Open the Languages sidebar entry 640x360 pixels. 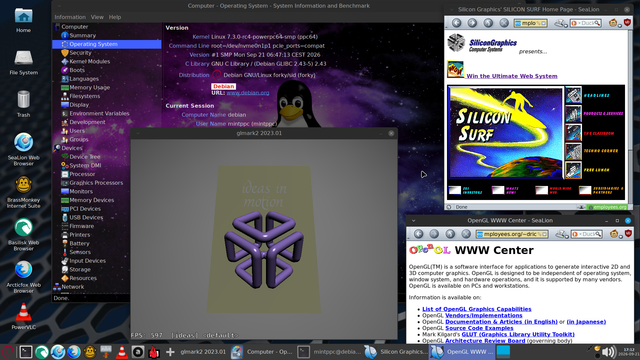pos(84,79)
